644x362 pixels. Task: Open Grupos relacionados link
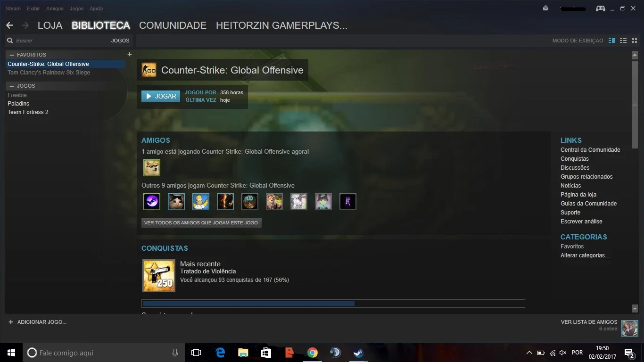pos(586,177)
